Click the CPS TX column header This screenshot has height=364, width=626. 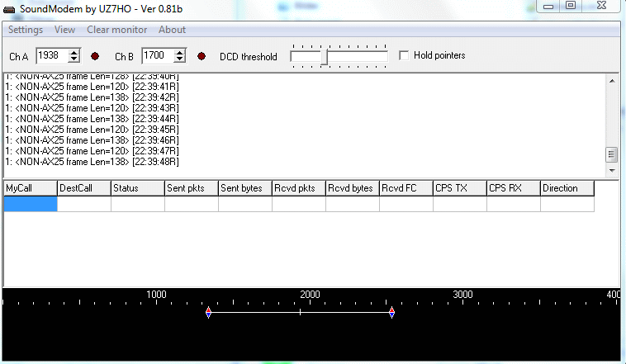460,188
